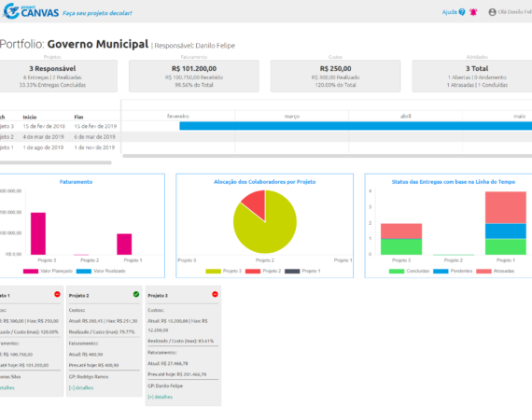Click 'GP: Rodrigo Ramos' on Projeto 2 card

(x=89, y=376)
